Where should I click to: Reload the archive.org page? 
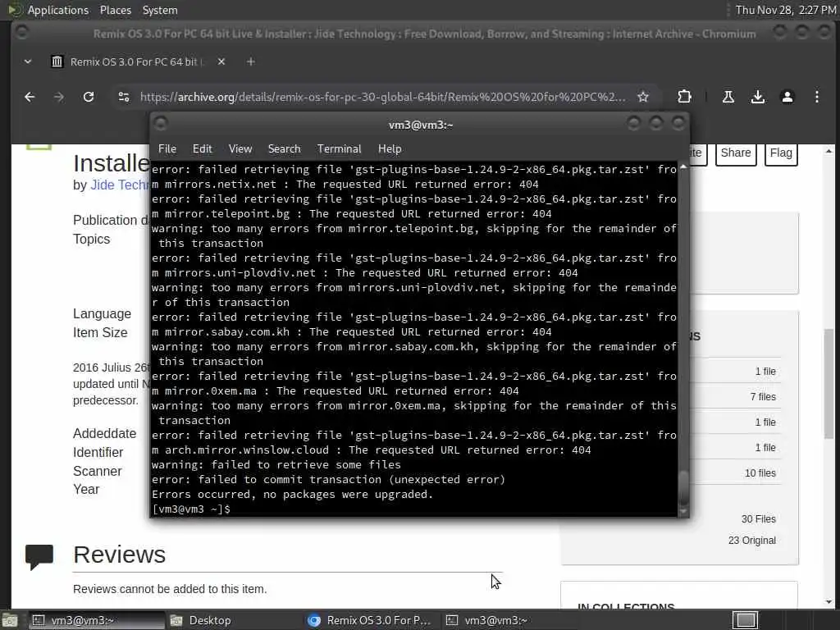89,97
